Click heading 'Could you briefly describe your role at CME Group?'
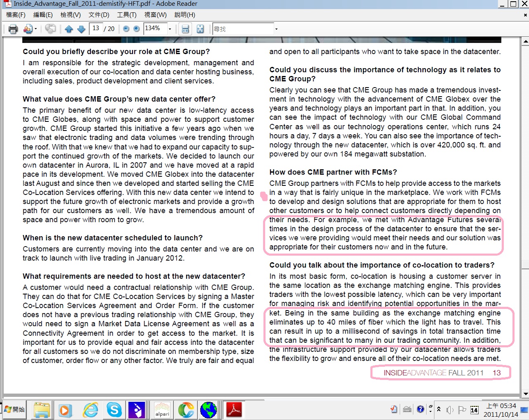 pyautogui.click(x=116, y=52)
